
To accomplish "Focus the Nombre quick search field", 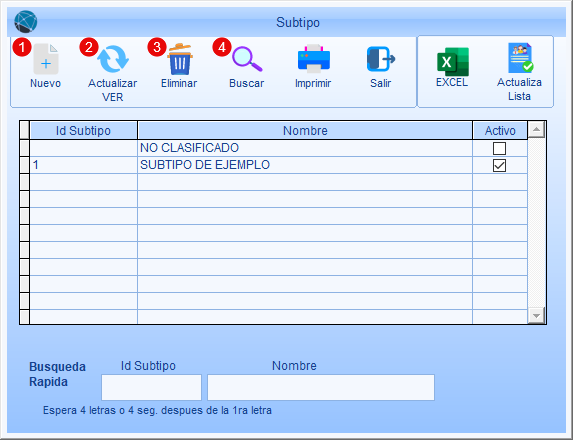I will [x=321, y=387].
